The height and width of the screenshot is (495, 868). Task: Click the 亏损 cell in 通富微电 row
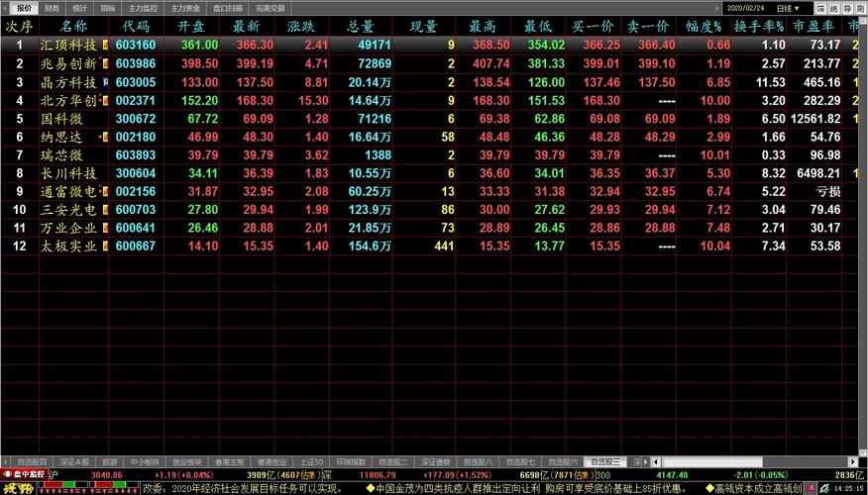point(828,191)
